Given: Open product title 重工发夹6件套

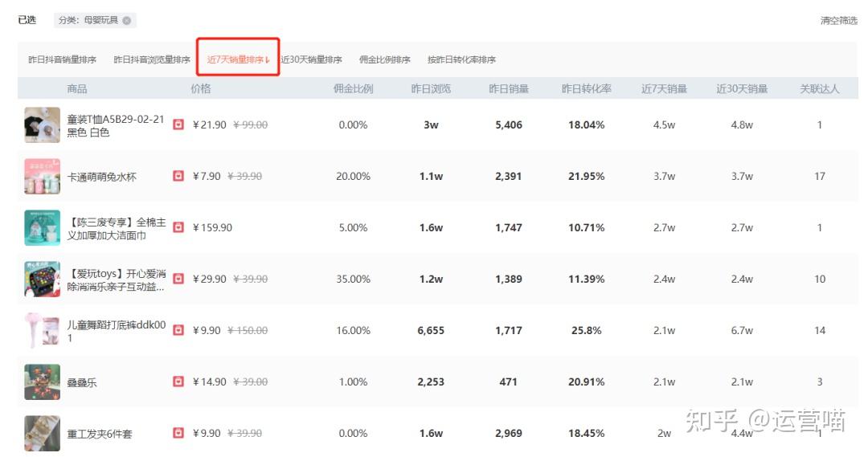Looking at the screenshot, I should 100,434.
